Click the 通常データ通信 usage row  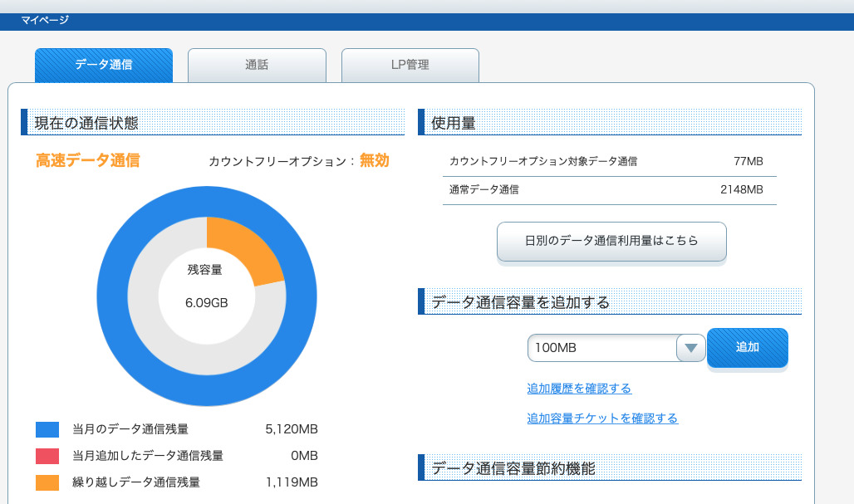(x=610, y=190)
